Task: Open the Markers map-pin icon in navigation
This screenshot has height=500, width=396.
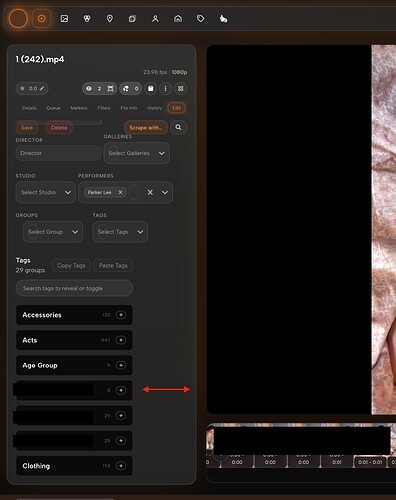Action: 110,19
